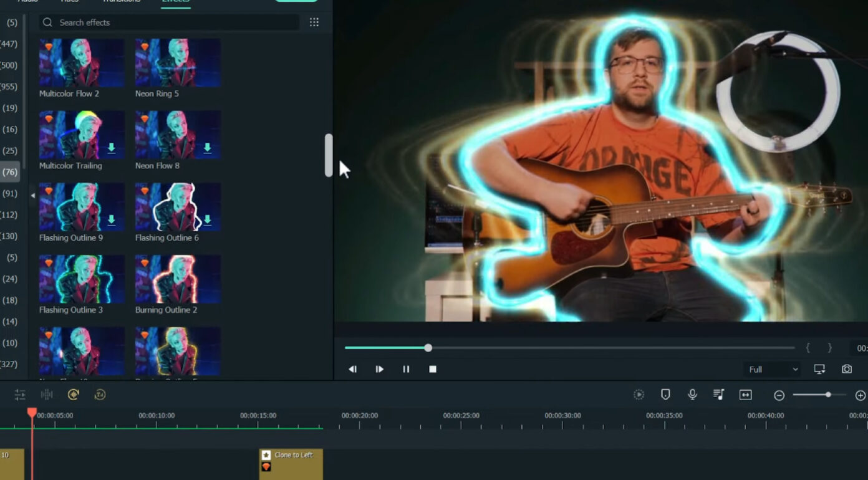Screen dimensions: 868x480
Task: Expand the grid view options beside the search bar
Action: [314, 22]
